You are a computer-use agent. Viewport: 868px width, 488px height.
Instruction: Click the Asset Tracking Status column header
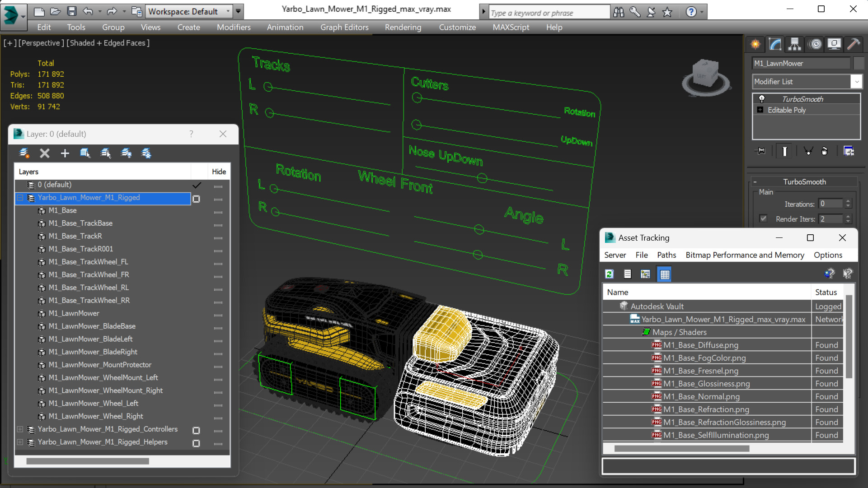[x=826, y=292]
